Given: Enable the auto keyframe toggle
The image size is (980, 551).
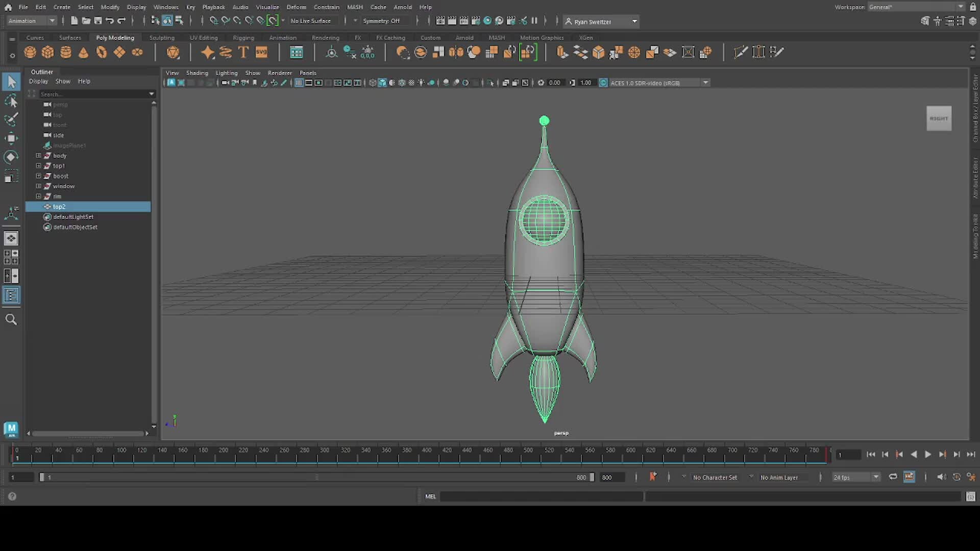Looking at the screenshot, I should [909, 477].
